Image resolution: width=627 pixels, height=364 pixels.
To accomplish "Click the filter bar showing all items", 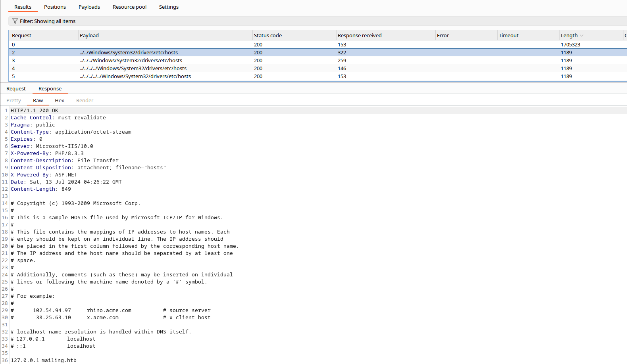I will click(x=317, y=21).
